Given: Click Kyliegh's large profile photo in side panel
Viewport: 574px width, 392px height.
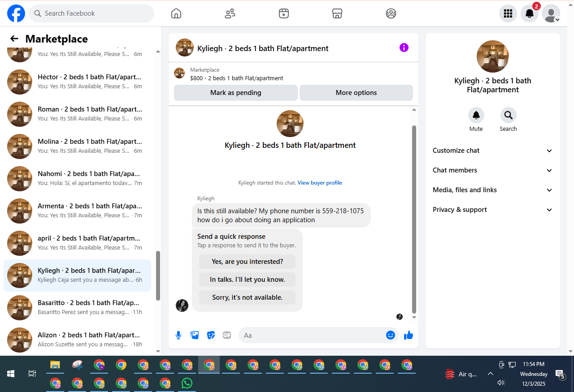Looking at the screenshot, I should (x=493, y=56).
